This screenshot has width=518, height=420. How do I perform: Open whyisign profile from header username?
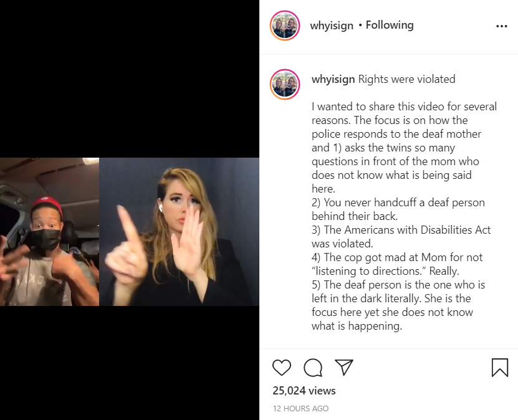[332, 26]
